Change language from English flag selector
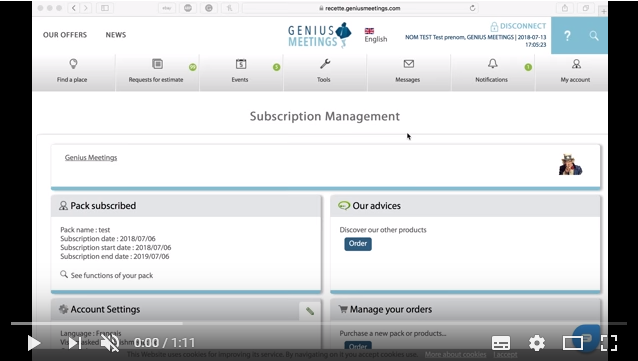 click(375, 35)
